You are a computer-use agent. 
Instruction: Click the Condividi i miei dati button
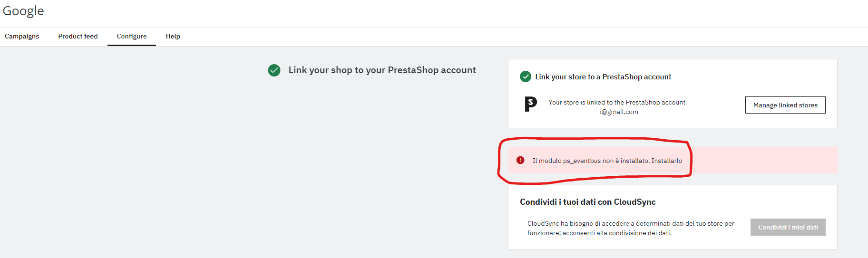tap(788, 227)
